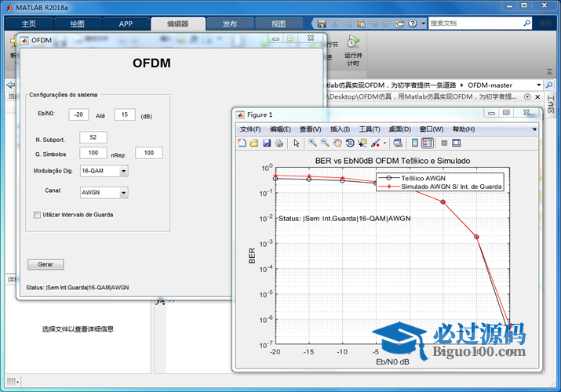Click 运行并计时 run and time button

353,51
